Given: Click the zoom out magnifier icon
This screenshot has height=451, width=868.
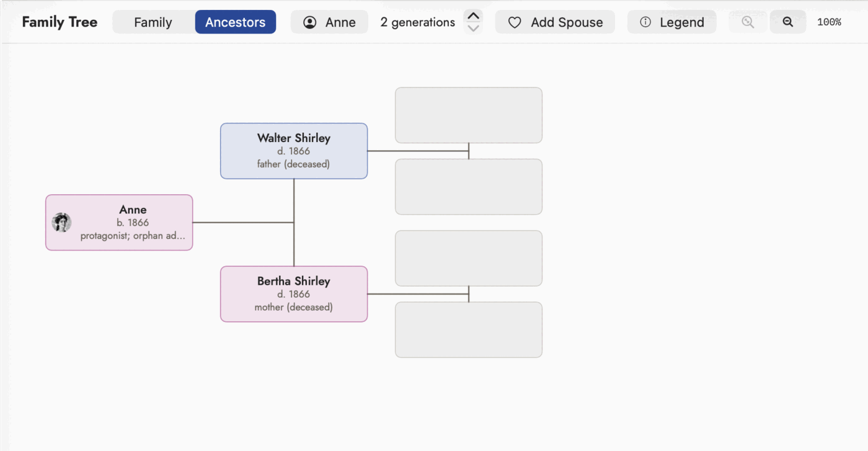Looking at the screenshot, I should (x=788, y=22).
